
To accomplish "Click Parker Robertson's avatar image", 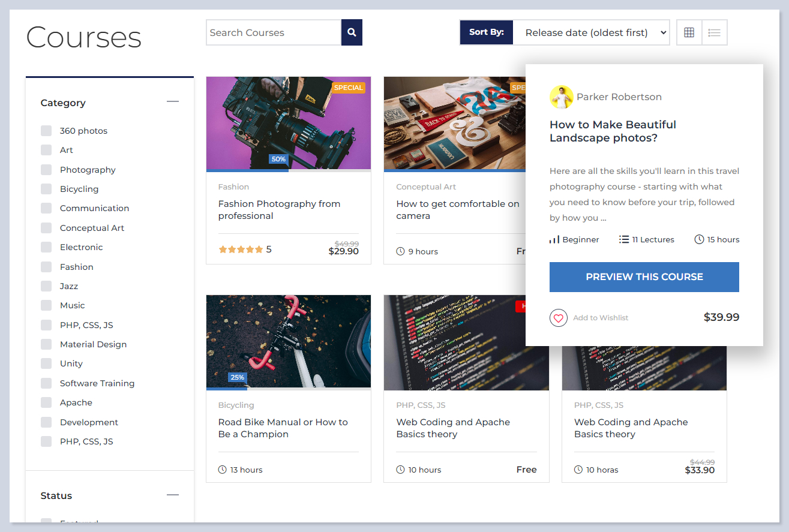I will pos(561,97).
